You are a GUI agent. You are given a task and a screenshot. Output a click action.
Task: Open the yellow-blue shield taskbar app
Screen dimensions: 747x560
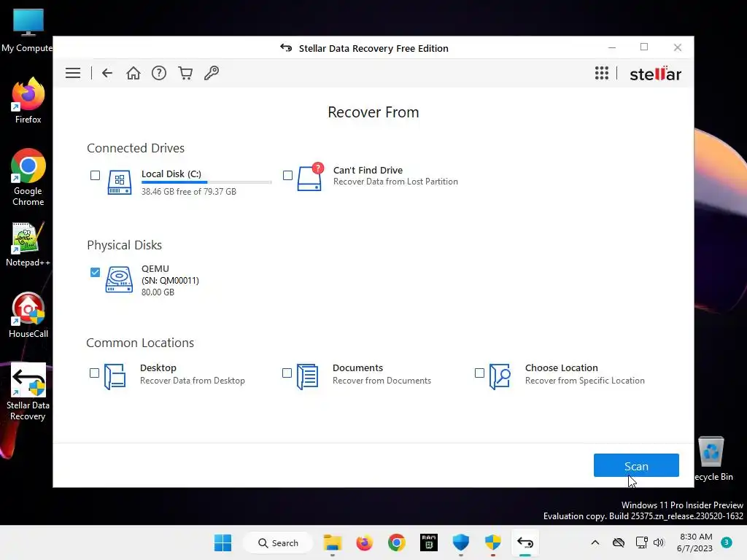[493, 542]
